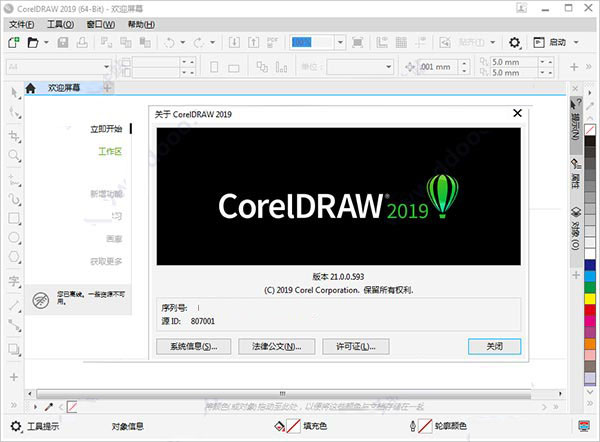This screenshot has width=600, height=442.
Task: Click the horizontal scrollbar thumb
Action: point(283,394)
